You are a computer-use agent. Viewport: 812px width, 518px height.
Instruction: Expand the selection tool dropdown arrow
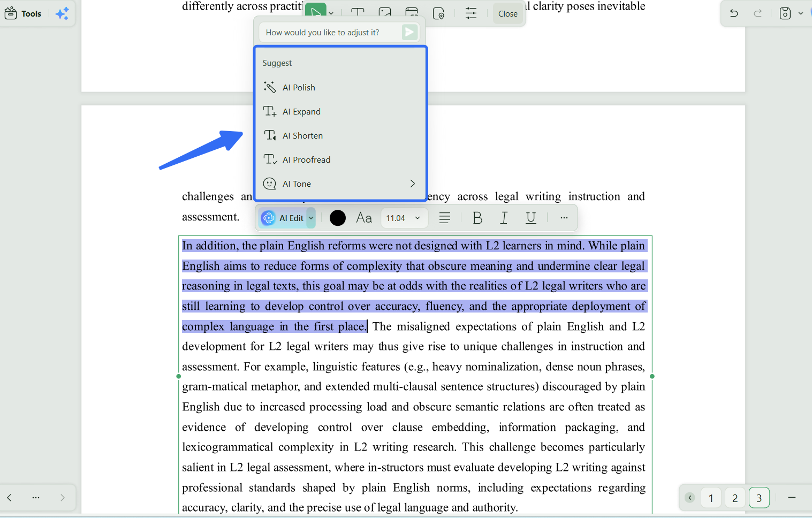tap(331, 13)
